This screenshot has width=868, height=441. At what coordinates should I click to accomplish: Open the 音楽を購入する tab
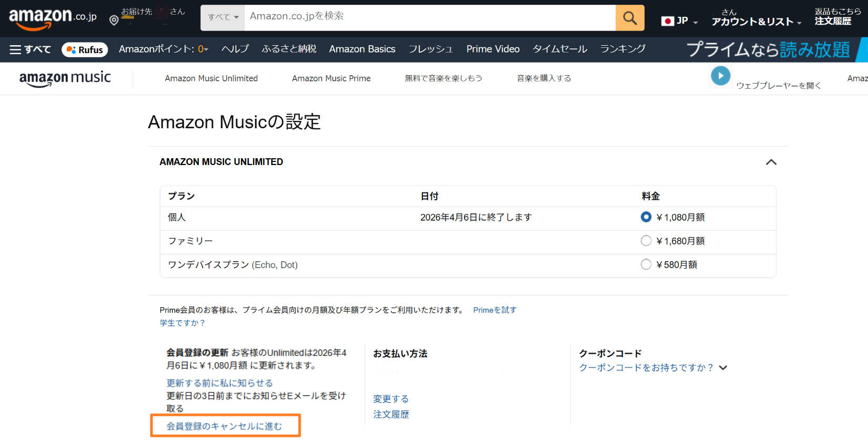pyautogui.click(x=544, y=78)
